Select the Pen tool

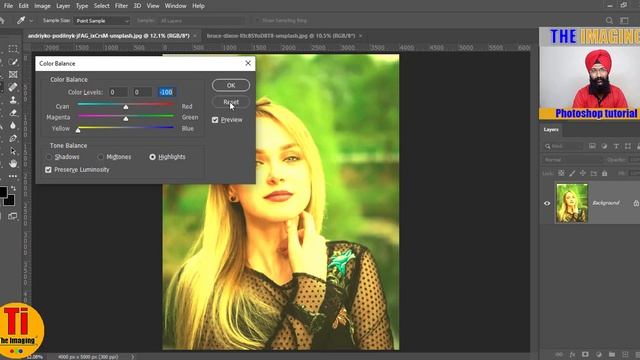click(13, 138)
